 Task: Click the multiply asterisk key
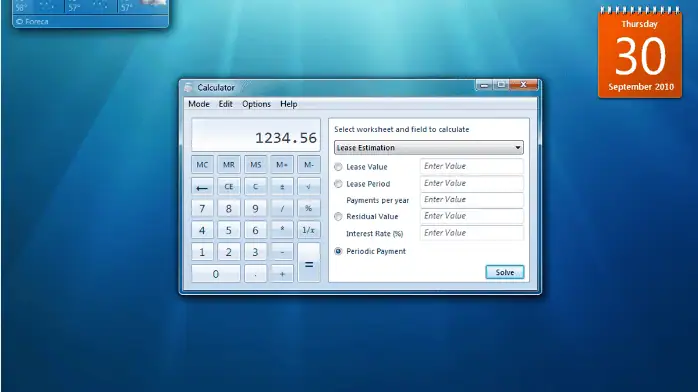pyautogui.click(x=282, y=230)
